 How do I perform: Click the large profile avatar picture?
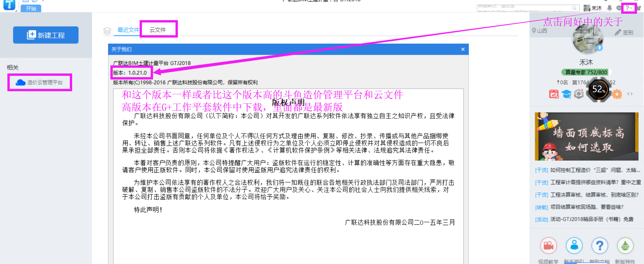point(588,40)
